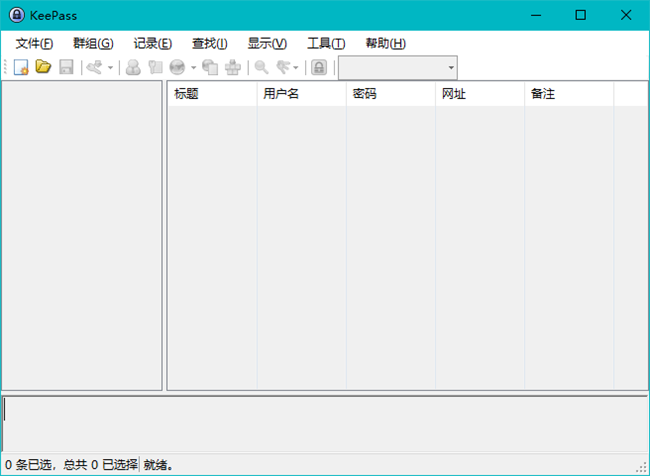The height and width of the screenshot is (476, 650).
Task: Open the 文件(F) menu
Action: tap(34, 43)
